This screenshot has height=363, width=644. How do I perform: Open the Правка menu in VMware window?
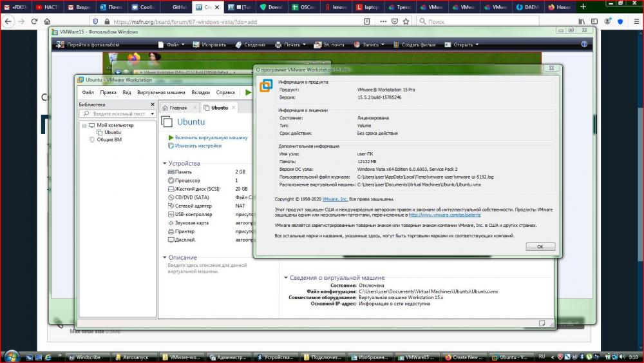[108, 92]
